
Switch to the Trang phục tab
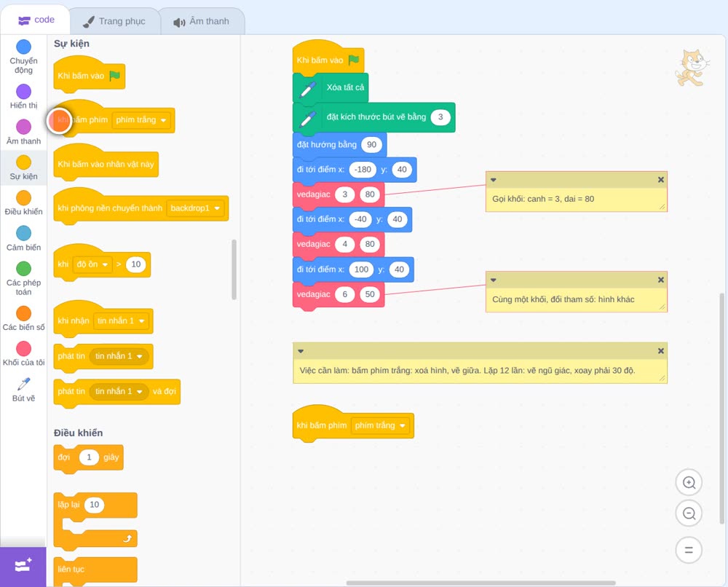(x=115, y=21)
